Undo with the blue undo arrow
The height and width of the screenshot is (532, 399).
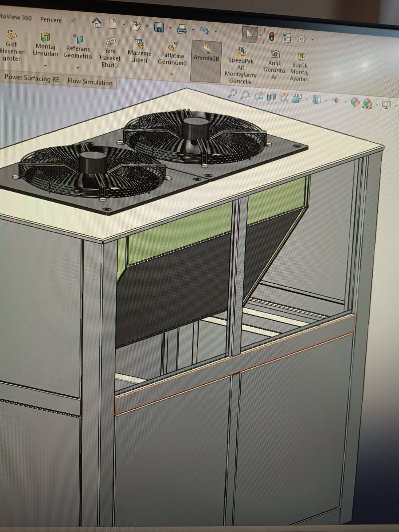click(204, 31)
